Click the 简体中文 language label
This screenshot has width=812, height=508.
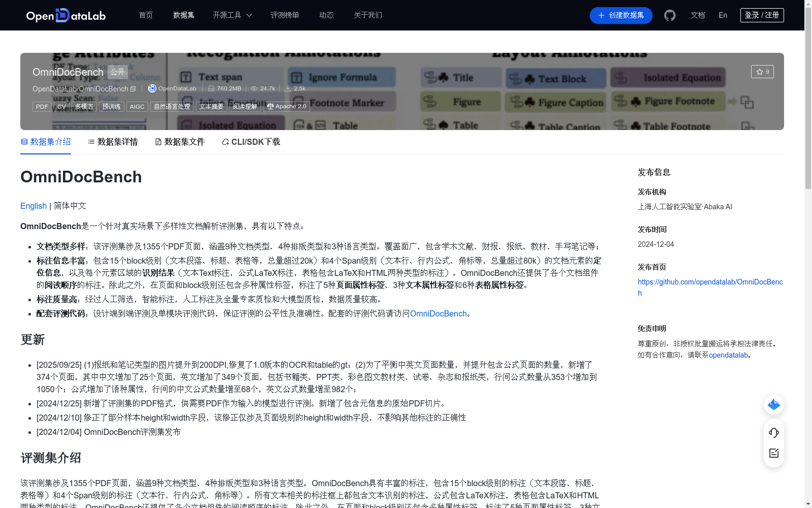coord(70,206)
